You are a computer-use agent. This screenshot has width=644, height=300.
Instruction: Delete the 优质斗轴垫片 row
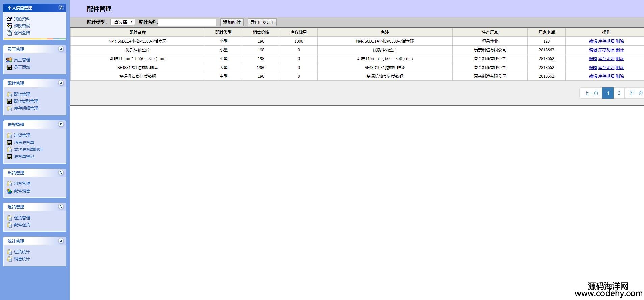[620, 50]
